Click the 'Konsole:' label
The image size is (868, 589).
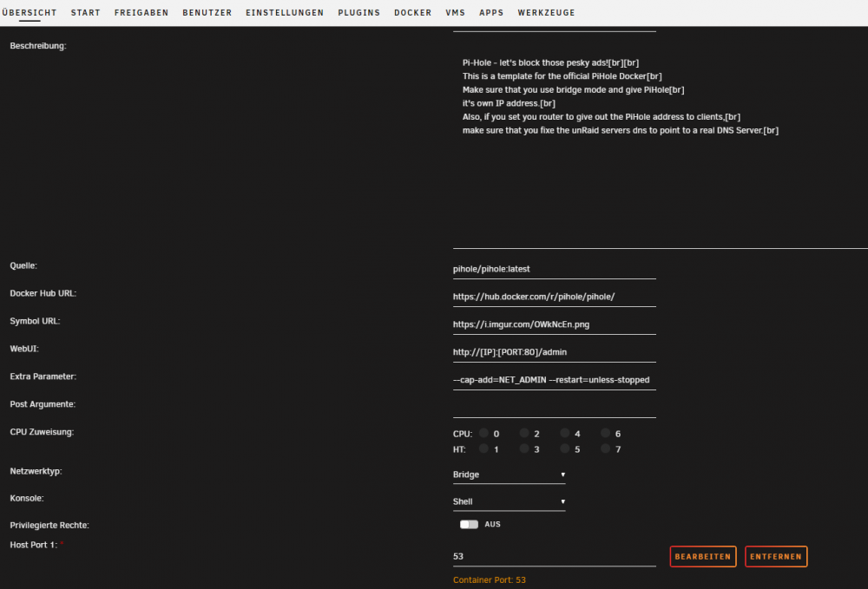[x=27, y=498]
